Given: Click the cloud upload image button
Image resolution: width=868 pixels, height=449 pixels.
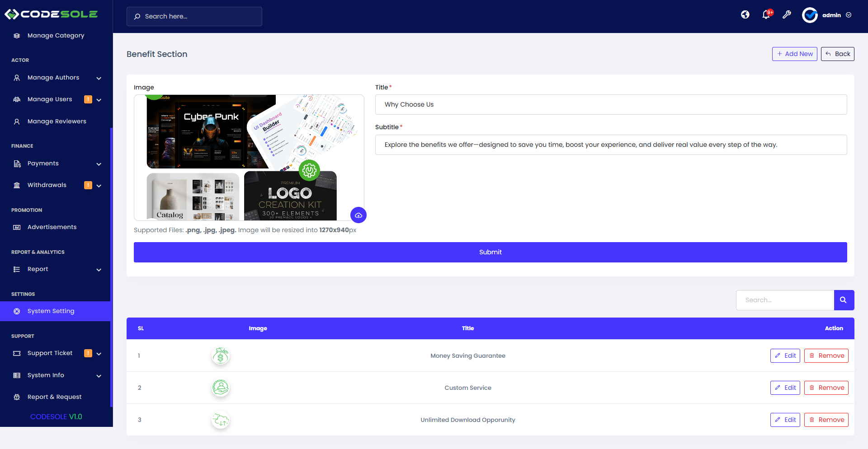Looking at the screenshot, I should tap(359, 215).
